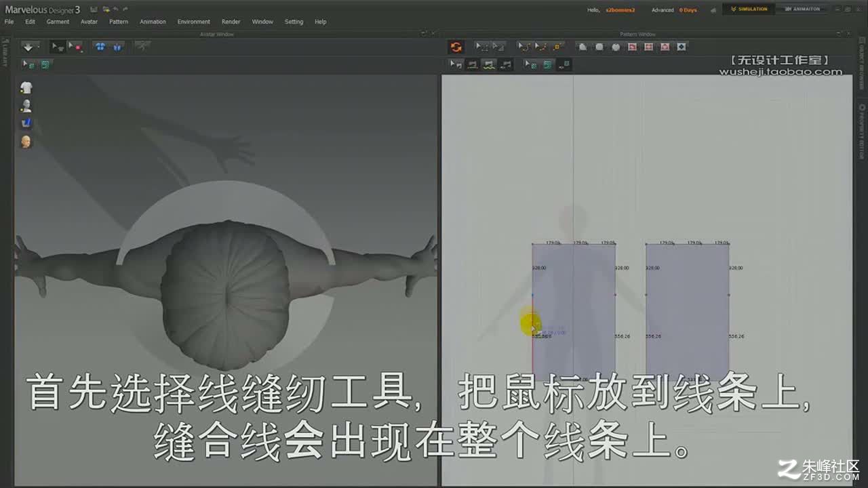Viewport: 868px width, 488px height.
Task: Click the pumpkin-shaped garment in Avatar window
Action: pos(226,295)
